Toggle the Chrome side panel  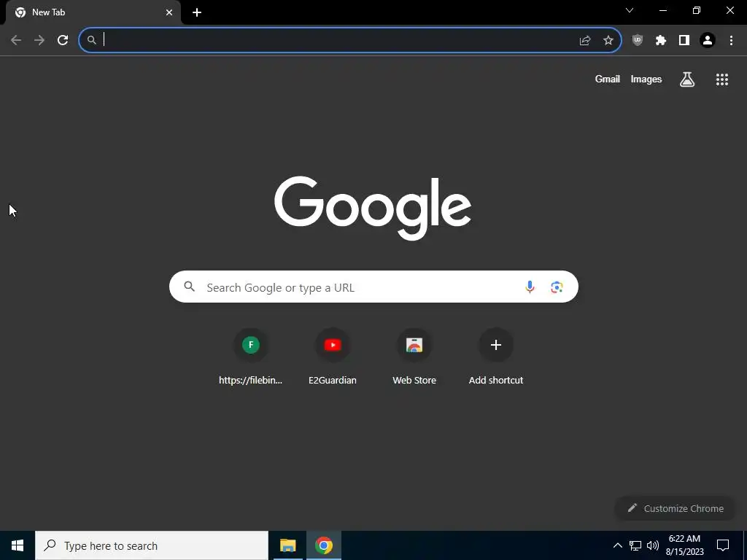tap(684, 41)
